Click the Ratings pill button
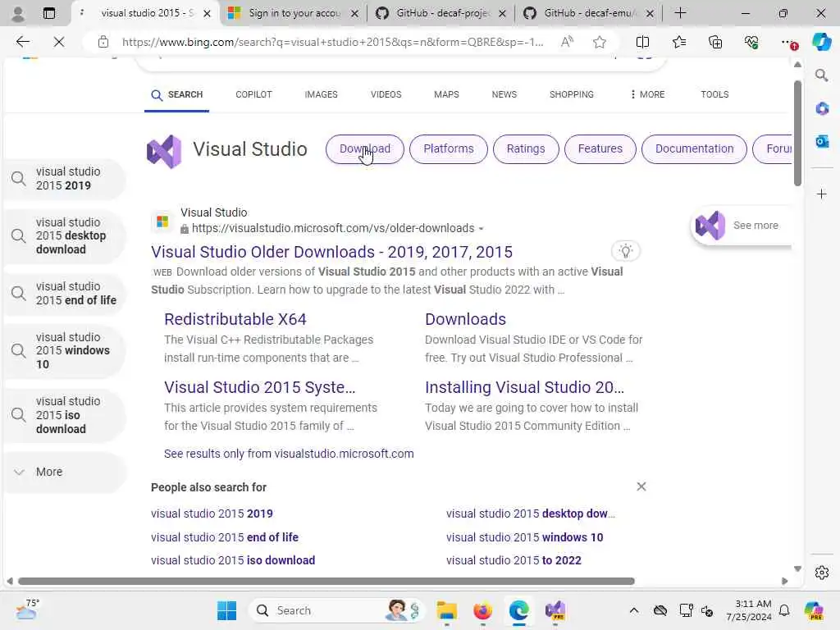This screenshot has height=630, width=840. tap(526, 149)
